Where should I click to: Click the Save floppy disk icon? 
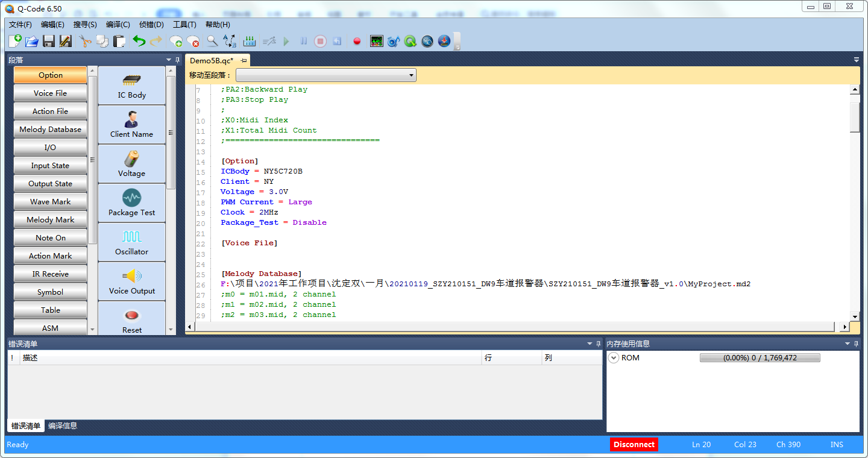49,41
